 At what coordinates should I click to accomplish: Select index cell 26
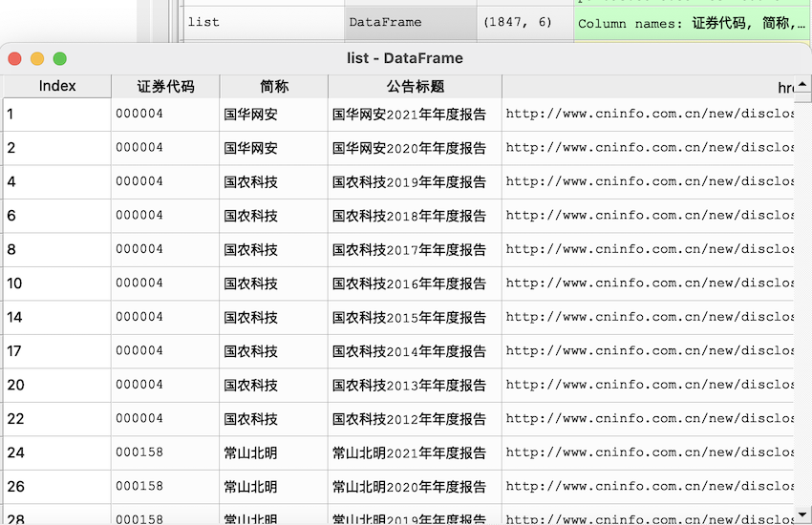coord(57,487)
